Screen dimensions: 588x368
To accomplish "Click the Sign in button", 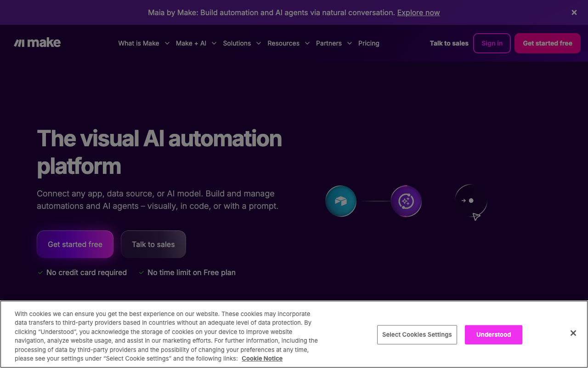I will coord(492,43).
